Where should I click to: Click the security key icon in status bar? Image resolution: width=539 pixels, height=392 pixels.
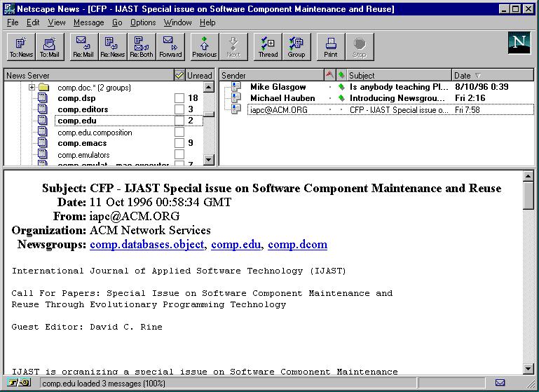[x=20, y=382]
